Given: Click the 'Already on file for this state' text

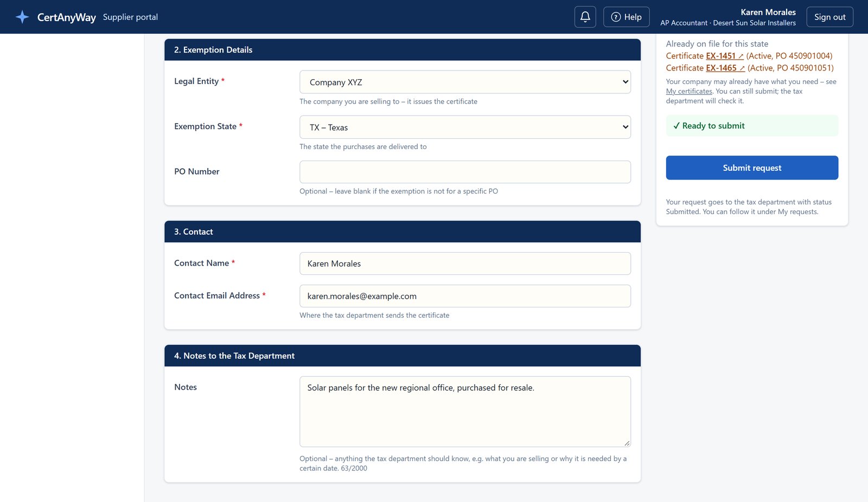Looking at the screenshot, I should tap(717, 44).
